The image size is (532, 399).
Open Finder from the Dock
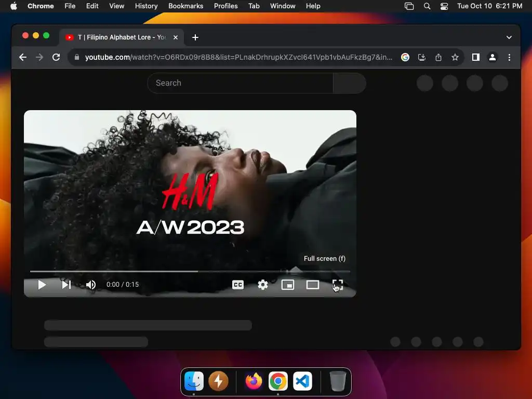click(x=194, y=381)
